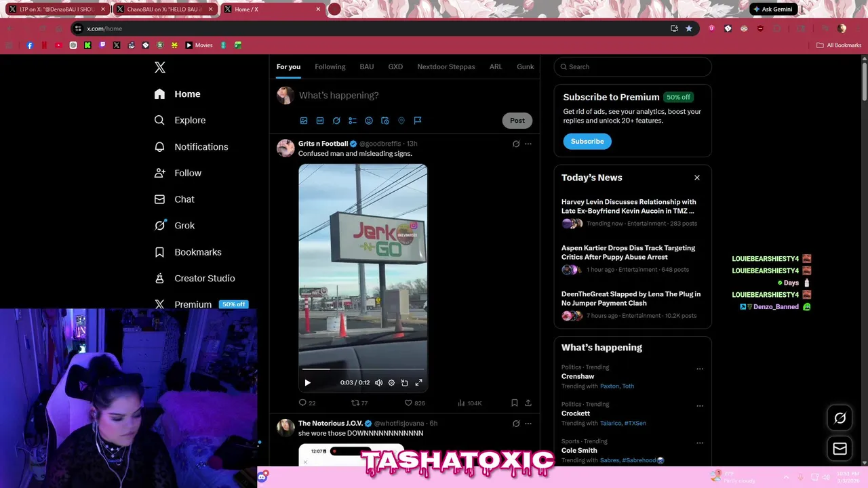Open floating messages button at bottom right
Viewport: 868px width, 488px height.
click(840, 449)
